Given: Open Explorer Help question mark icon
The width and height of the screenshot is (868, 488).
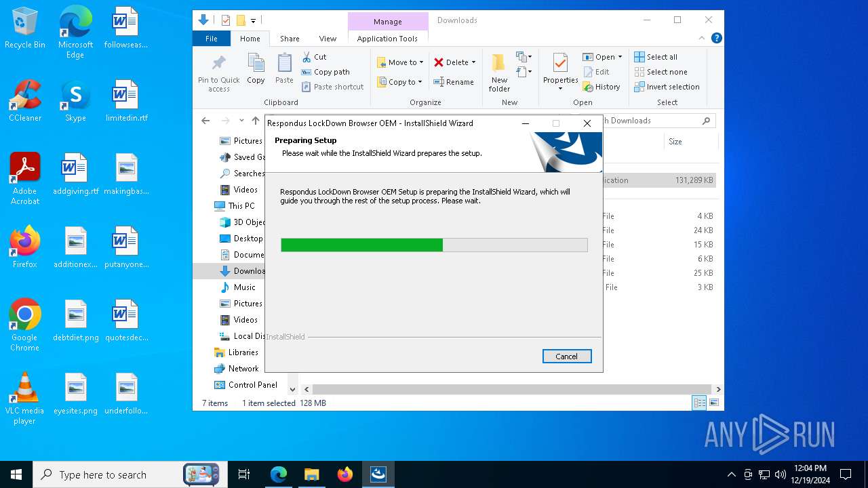Looking at the screenshot, I should pyautogui.click(x=716, y=39).
